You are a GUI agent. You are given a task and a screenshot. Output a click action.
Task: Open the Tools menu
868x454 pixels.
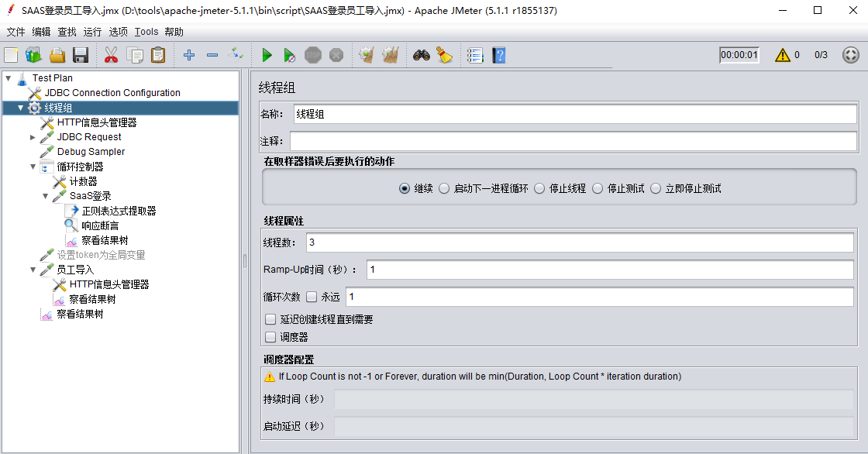coord(146,32)
